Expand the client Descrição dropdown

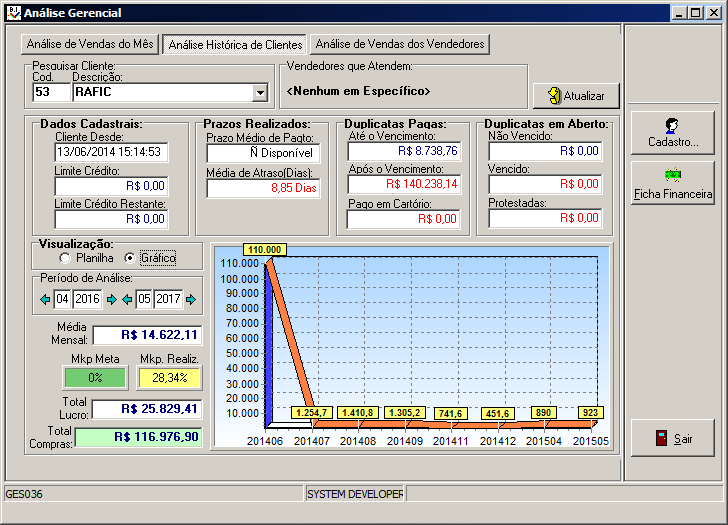tap(260, 93)
